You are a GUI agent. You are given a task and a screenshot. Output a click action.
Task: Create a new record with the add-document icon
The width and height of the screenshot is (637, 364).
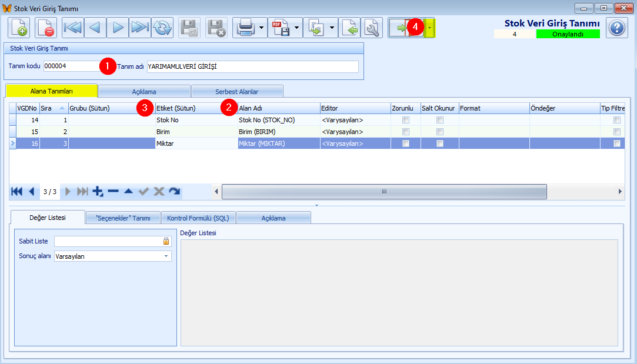(19, 28)
